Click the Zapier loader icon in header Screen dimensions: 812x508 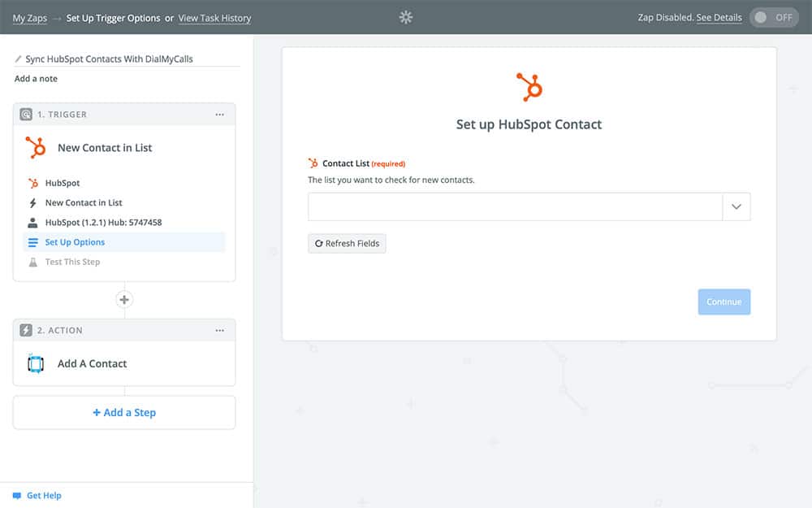coord(406,17)
